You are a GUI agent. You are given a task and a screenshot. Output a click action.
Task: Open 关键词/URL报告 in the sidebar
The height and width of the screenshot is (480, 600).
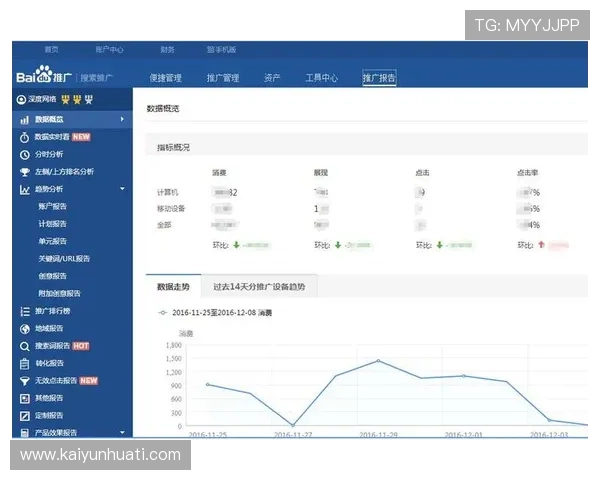pyautogui.click(x=64, y=259)
